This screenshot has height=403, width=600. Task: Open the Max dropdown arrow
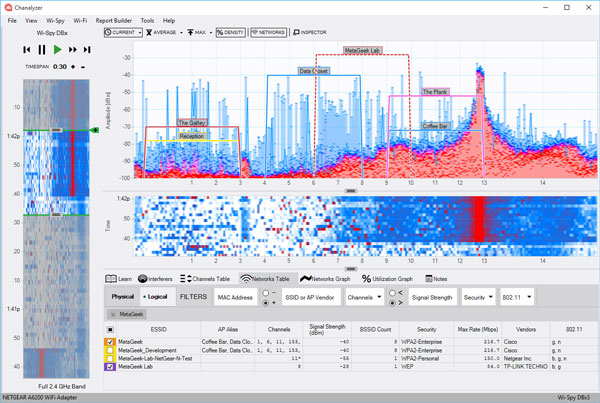[x=210, y=33]
